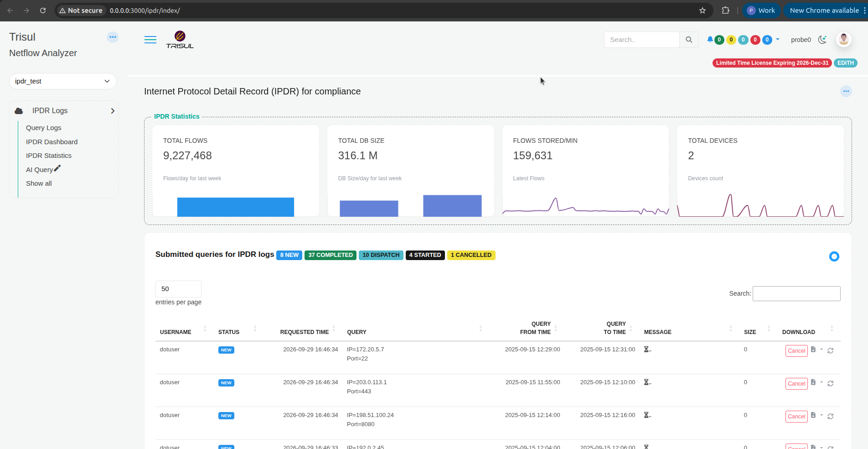Click the 37 COMPLETED status badge
This screenshot has height=449, width=868.
tap(331, 255)
